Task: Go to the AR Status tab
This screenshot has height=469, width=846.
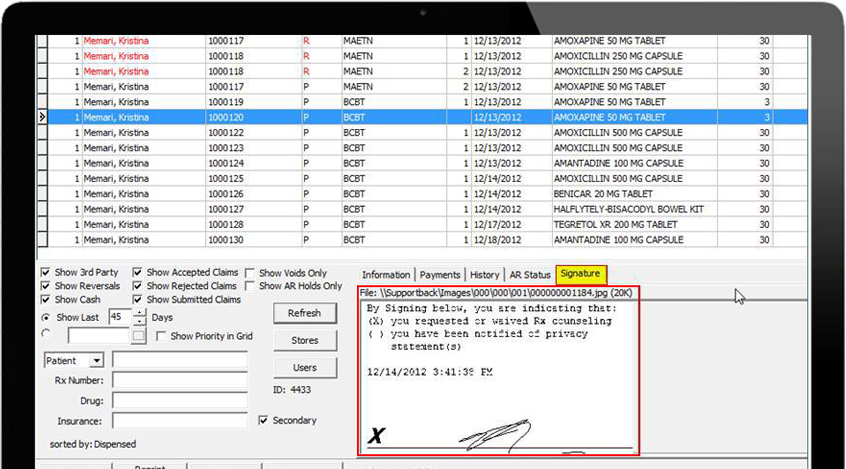Action: [530, 275]
